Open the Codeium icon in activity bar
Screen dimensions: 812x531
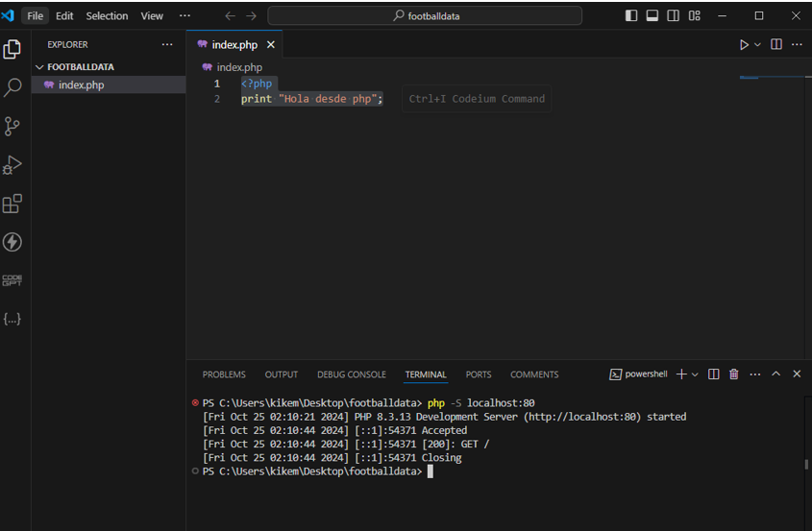pyautogui.click(x=12, y=242)
